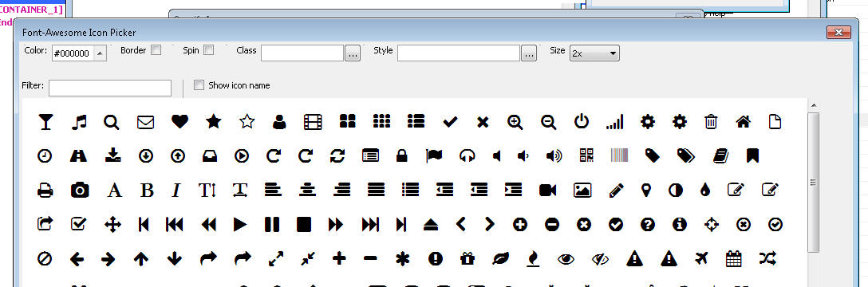Select the heart icon

point(180,122)
